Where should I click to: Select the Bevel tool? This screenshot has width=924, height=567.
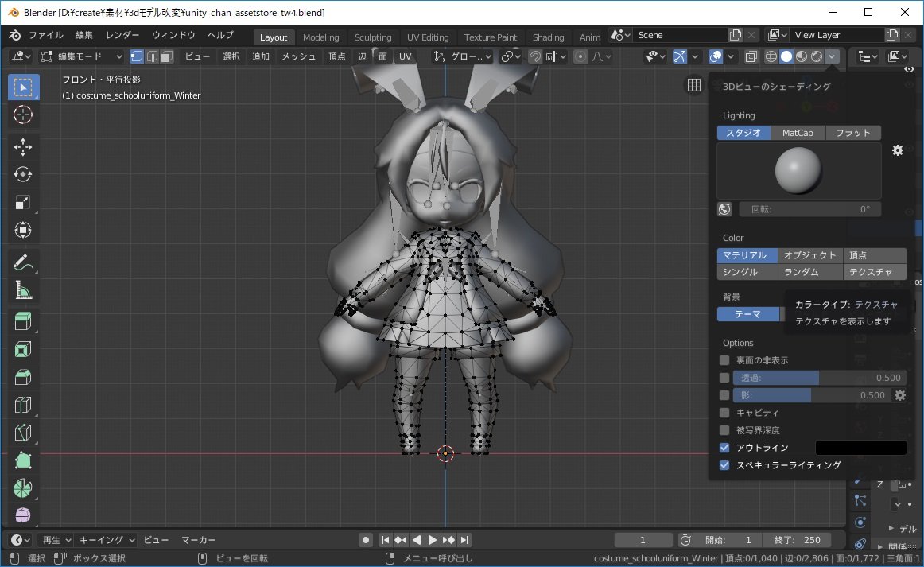point(23,377)
